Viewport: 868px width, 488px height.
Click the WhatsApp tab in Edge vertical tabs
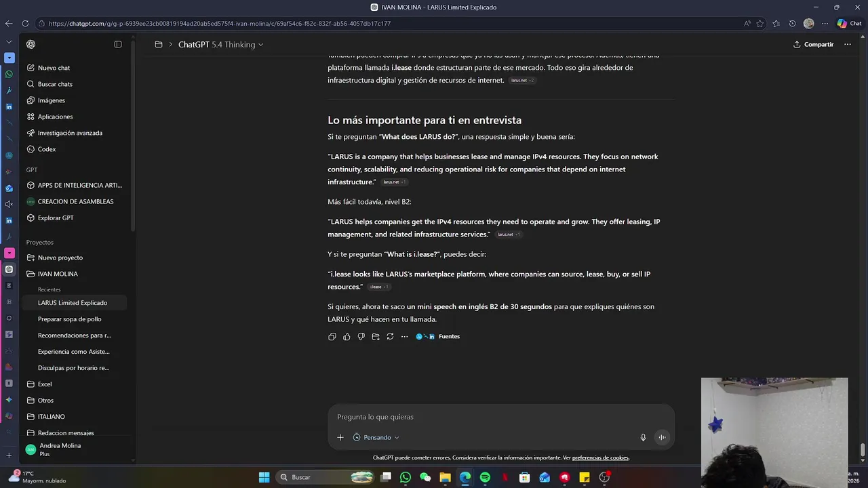click(x=9, y=74)
